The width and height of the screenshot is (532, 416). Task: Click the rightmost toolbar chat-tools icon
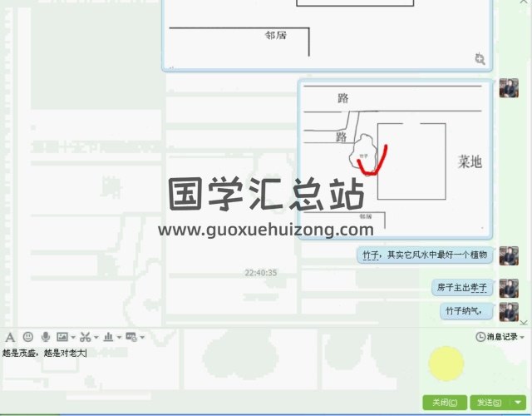131,337
